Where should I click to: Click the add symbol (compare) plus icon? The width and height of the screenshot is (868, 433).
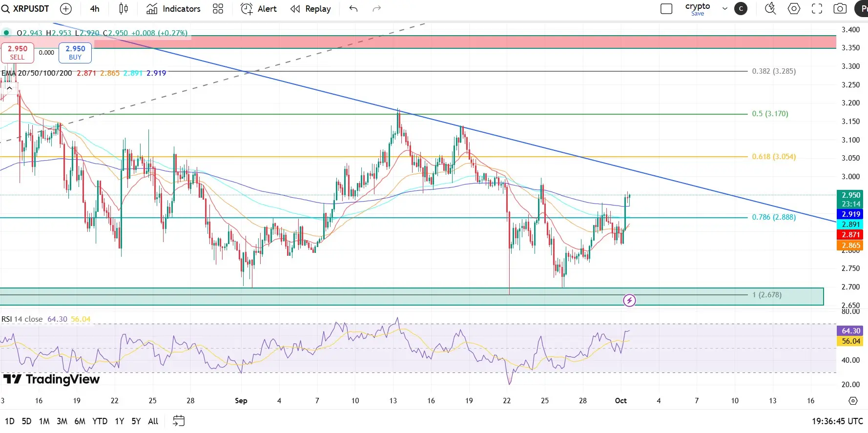(65, 9)
